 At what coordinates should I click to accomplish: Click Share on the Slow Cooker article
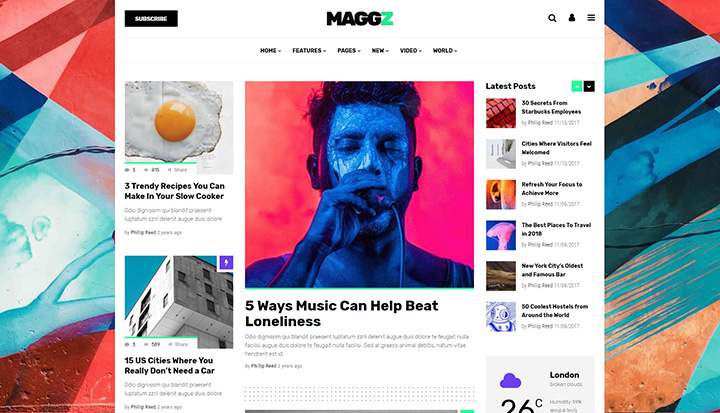pyautogui.click(x=177, y=170)
